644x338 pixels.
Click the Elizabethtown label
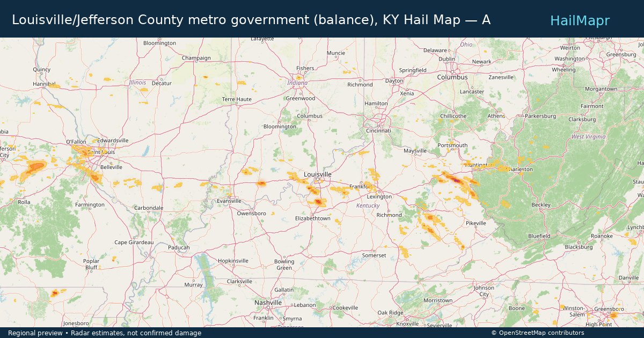[313, 218]
